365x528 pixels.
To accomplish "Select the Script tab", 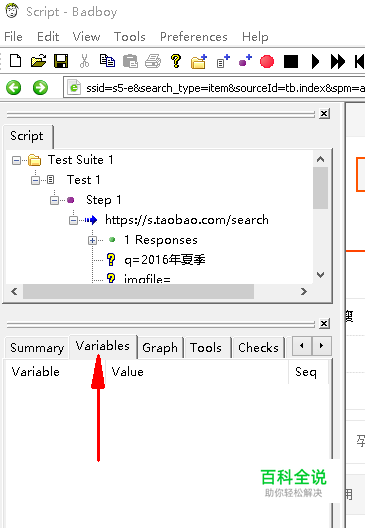I will coord(27,136).
